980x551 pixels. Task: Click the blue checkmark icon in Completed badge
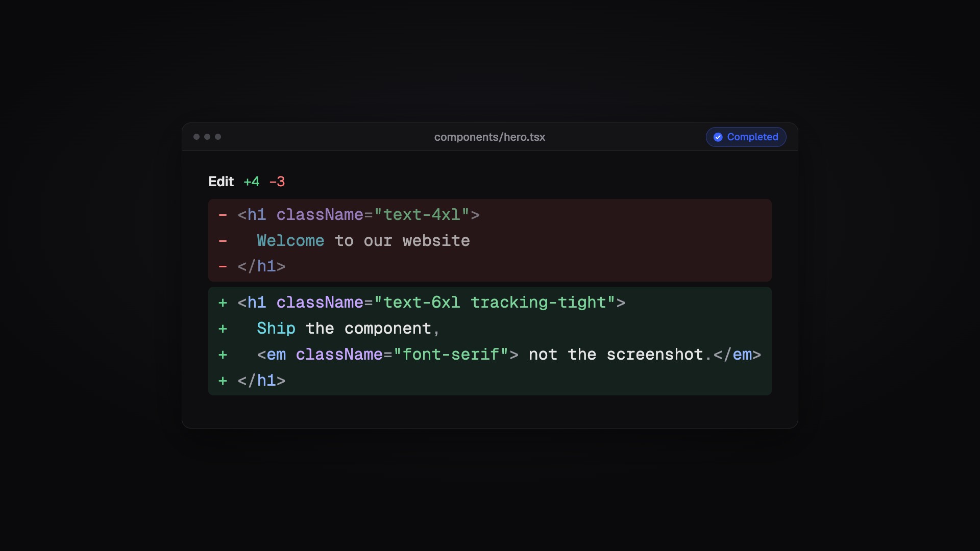[718, 137]
